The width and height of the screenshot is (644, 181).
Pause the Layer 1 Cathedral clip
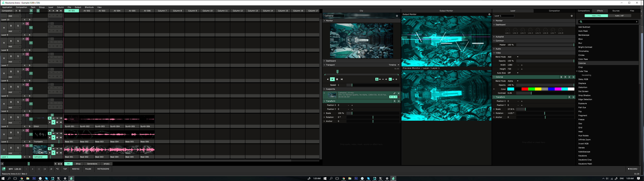click(x=57, y=153)
